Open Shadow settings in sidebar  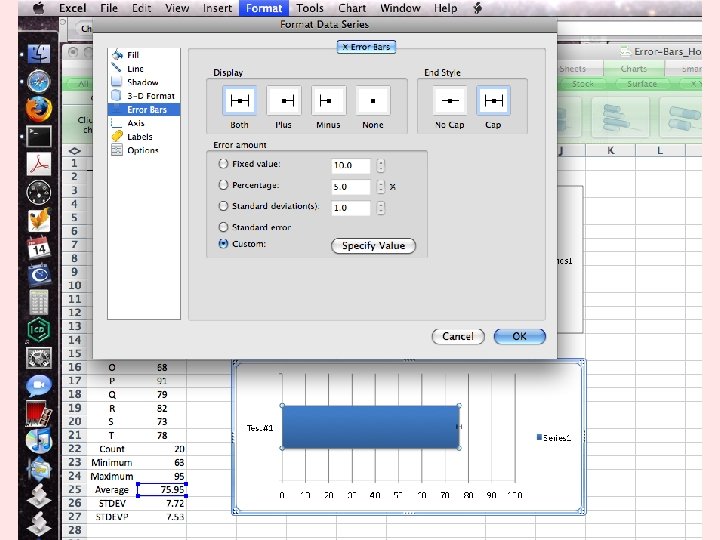pos(144,82)
